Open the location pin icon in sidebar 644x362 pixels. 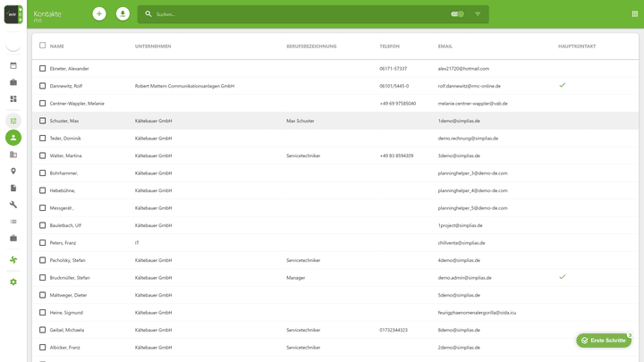[x=13, y=171]
